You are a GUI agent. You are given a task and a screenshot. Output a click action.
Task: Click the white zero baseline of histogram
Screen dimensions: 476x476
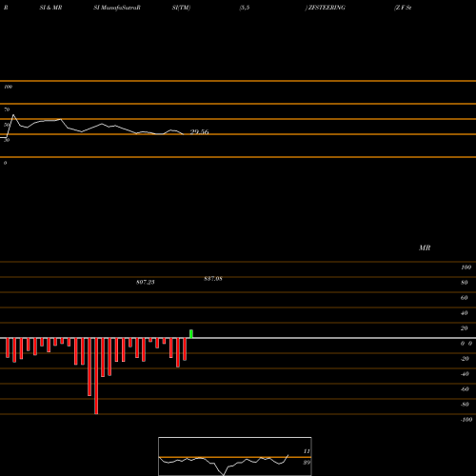[x=238, y=338]
